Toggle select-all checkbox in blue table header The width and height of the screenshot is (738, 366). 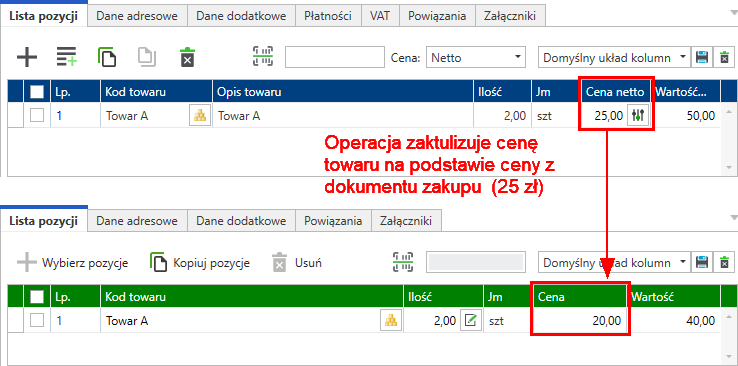tap(37, 92)
